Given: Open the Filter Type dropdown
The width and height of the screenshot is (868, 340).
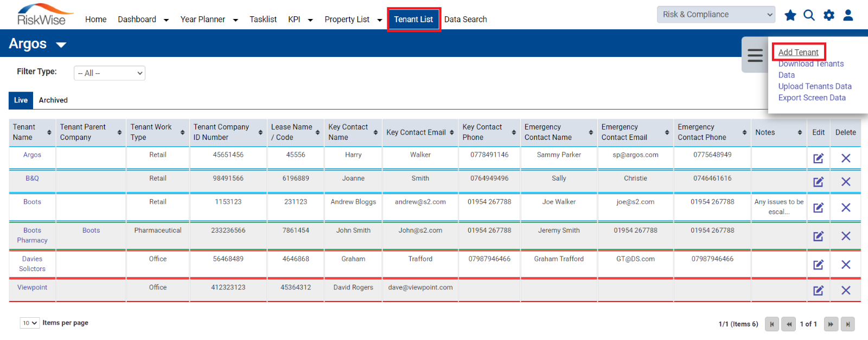Looking at the screenshot, I should [x=110, y=73].
